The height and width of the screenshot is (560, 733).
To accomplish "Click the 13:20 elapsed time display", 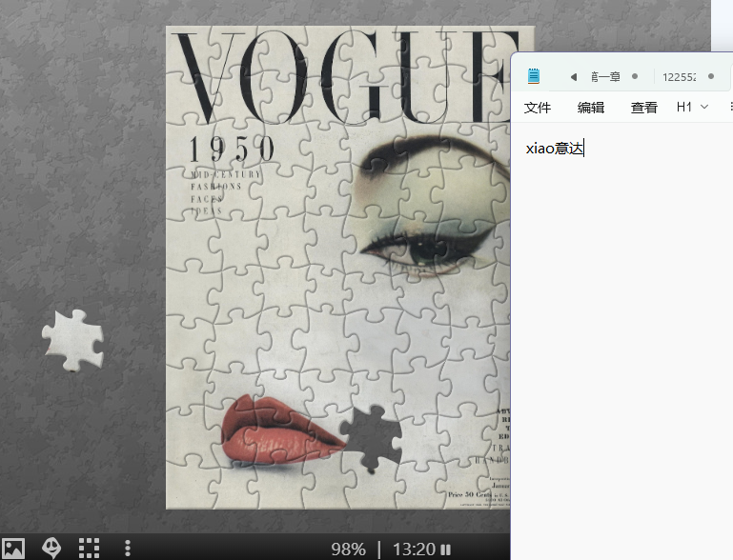I will (414, 550).
